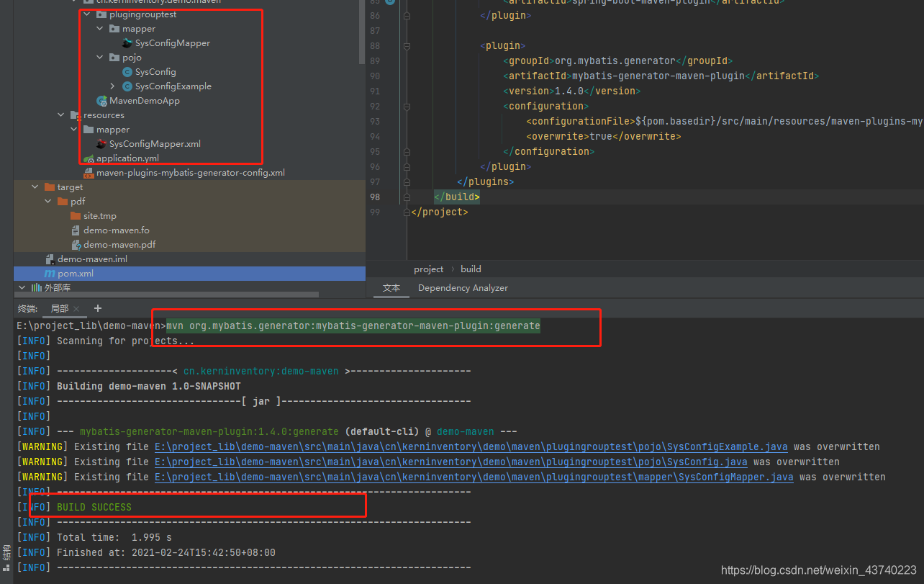The width and height of the screenshot is (924, 584).
Task: Click the SysConfigMapper MyBatis bird icon under plugingrouptest
Action: point(127,43)
